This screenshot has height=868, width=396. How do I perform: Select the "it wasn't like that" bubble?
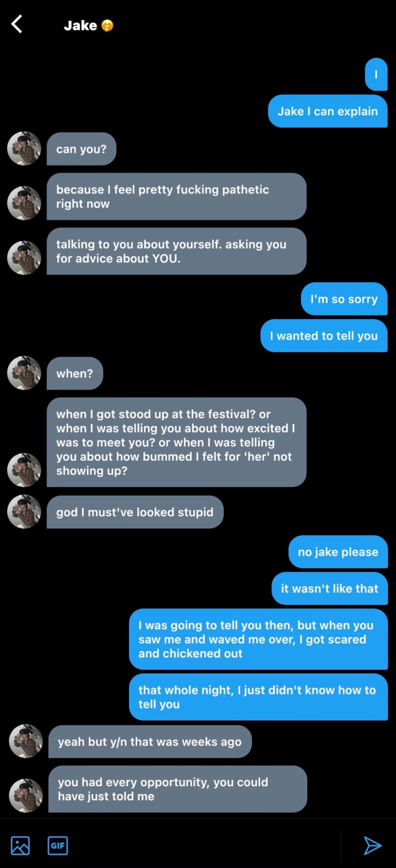click(329, 588)
